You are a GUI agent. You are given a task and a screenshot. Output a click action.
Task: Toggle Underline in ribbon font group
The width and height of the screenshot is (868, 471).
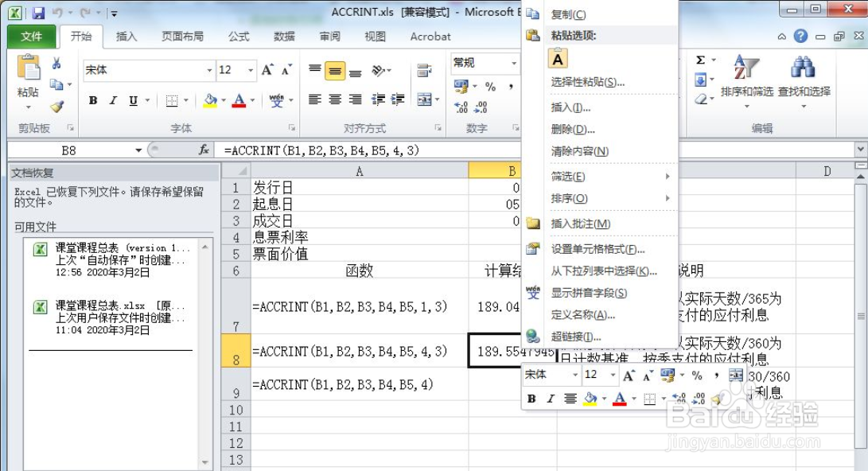pos(133,101)
